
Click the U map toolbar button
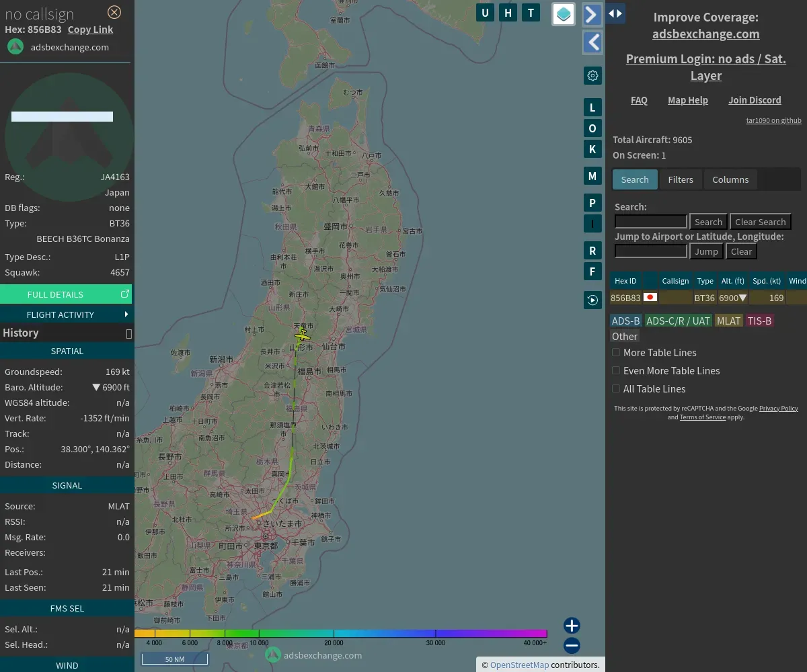[x=485, y=12]
